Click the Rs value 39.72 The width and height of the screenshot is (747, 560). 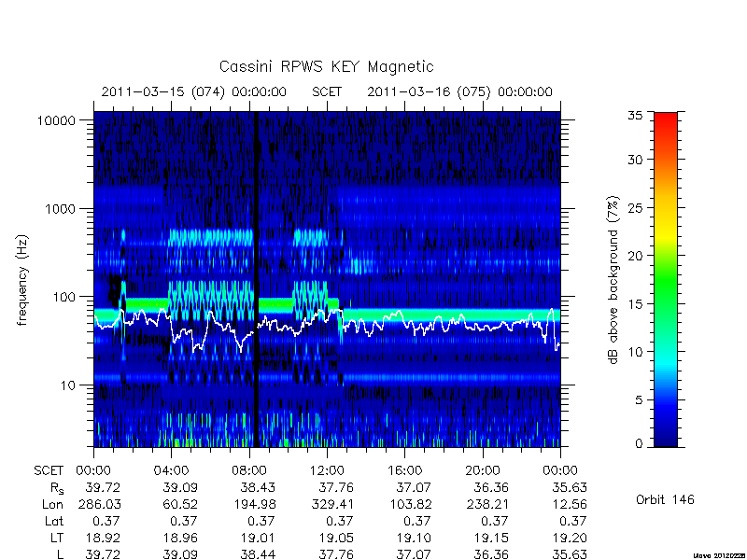click(x=103, y=488)
